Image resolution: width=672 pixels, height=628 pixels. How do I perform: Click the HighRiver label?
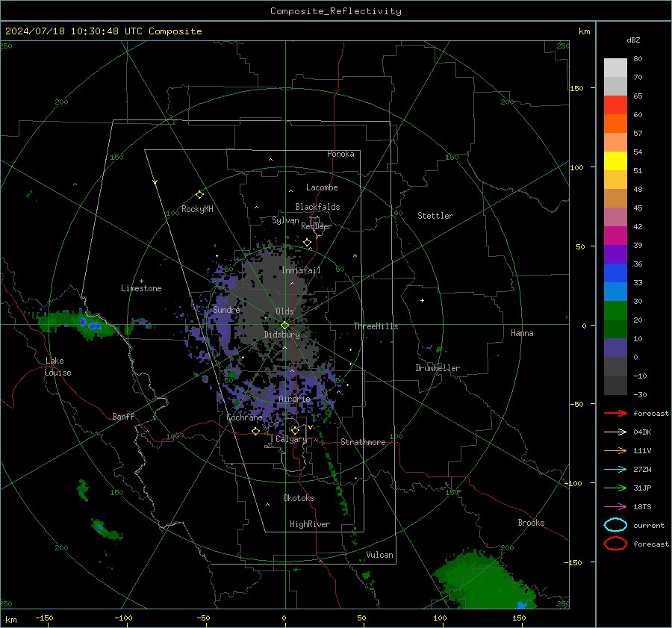(310, 524)
